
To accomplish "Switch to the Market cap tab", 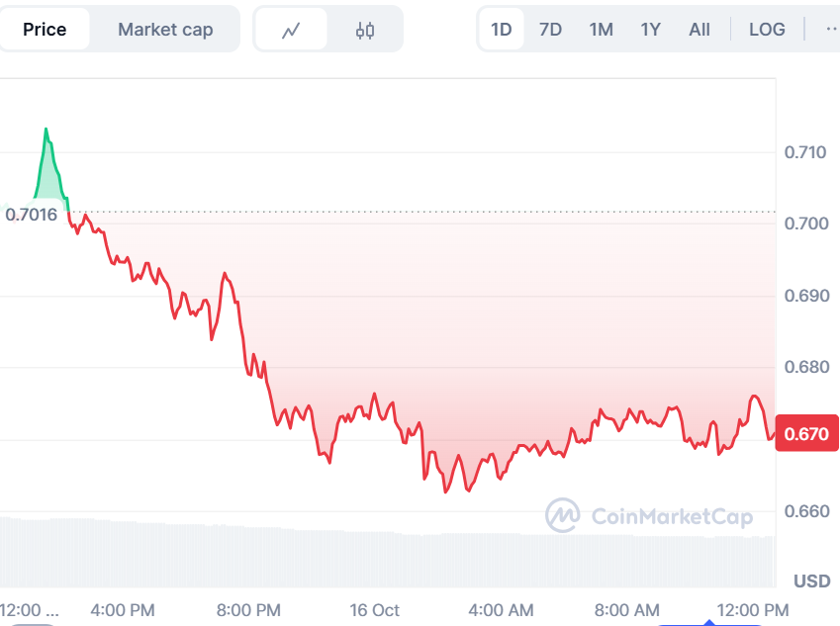I will [x=164, y=29].
